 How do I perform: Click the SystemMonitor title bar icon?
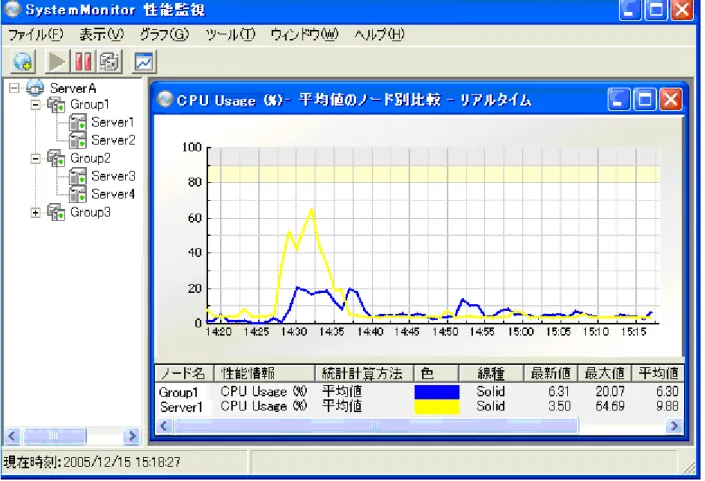pyautogui.click(x=12, y=9)
